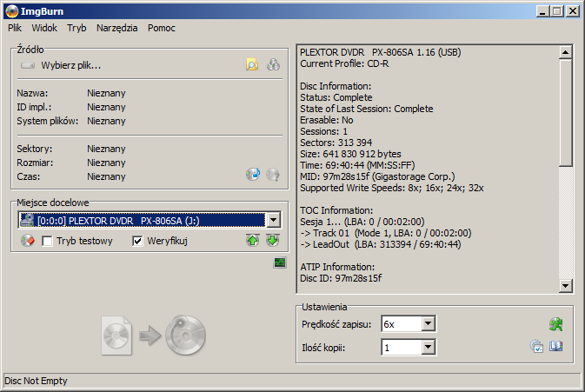
Task: Expand the PLEXTOR destination drive dropdown
Action: [274, 220]
